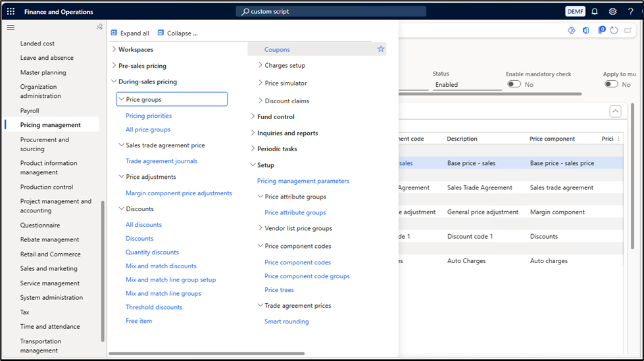This screenshot has width=644, height=361.
Task: Expand Vendor list price groups node
Action: coord(260,228)
